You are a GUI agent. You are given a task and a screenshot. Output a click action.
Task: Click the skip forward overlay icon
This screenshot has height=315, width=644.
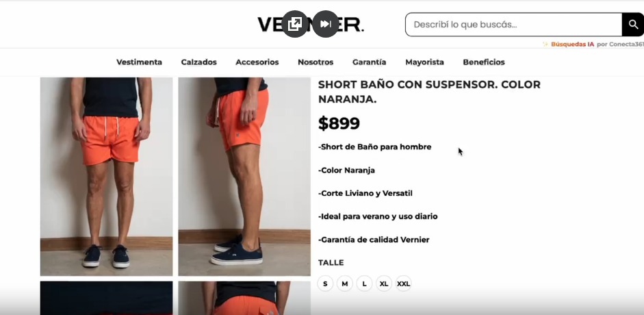(326, 24)
